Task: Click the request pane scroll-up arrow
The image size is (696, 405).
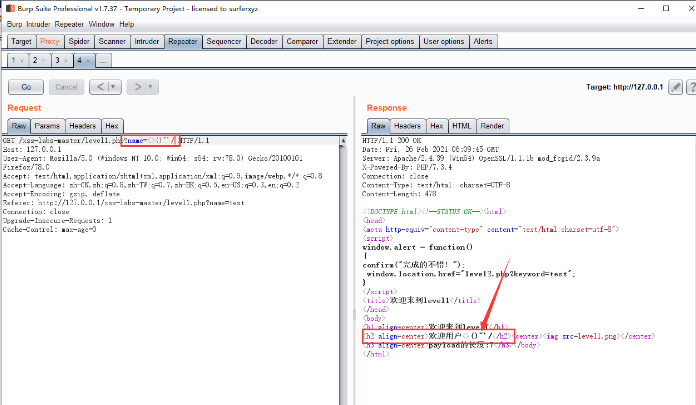Action: [x=343, y=141]
